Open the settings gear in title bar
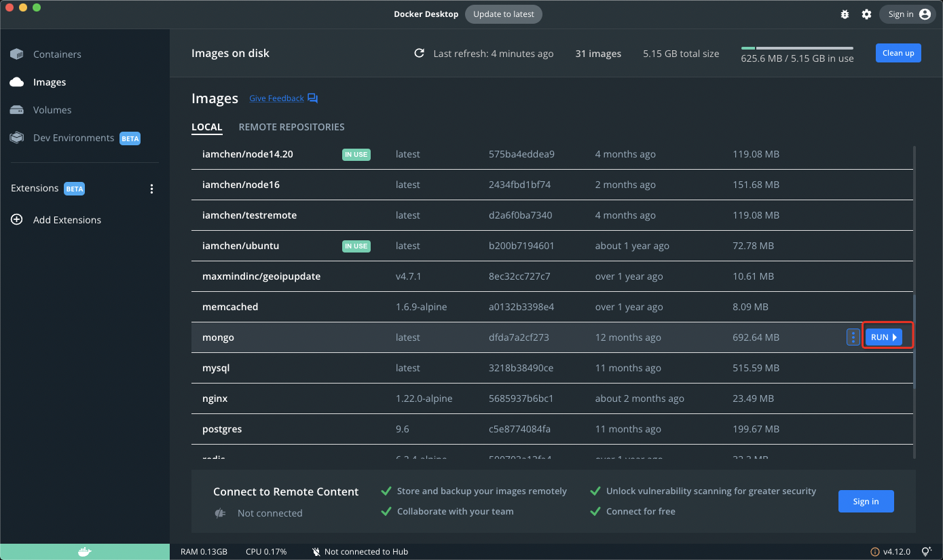The image size is (943, 560). (x=866, y=14)
